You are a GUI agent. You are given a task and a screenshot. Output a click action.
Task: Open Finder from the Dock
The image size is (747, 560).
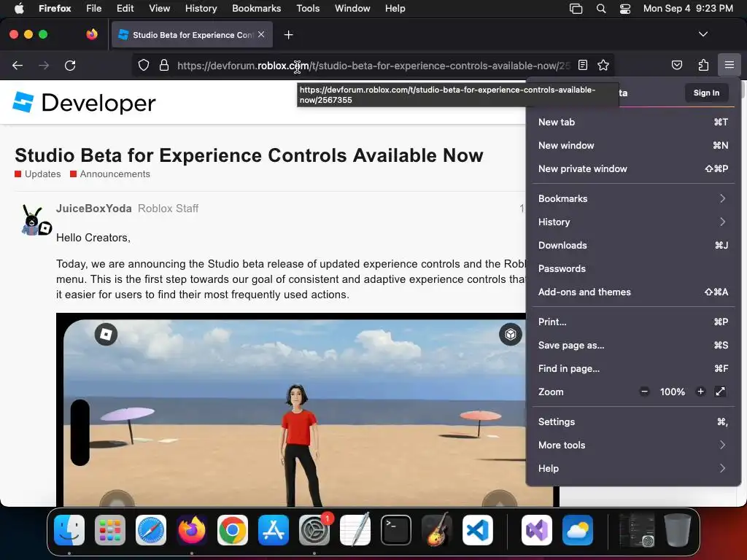tap(69, 530)
